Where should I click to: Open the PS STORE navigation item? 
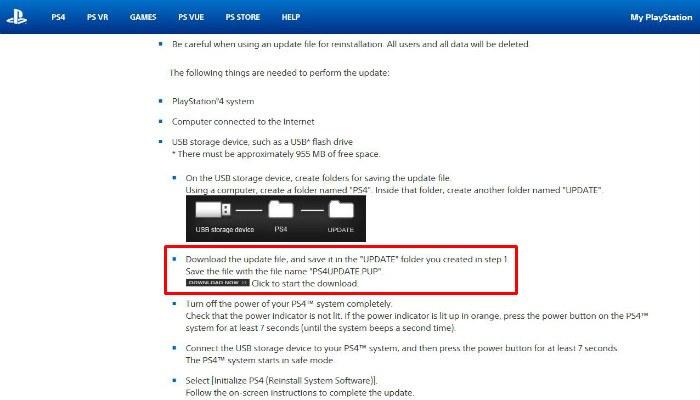point(243,17)
